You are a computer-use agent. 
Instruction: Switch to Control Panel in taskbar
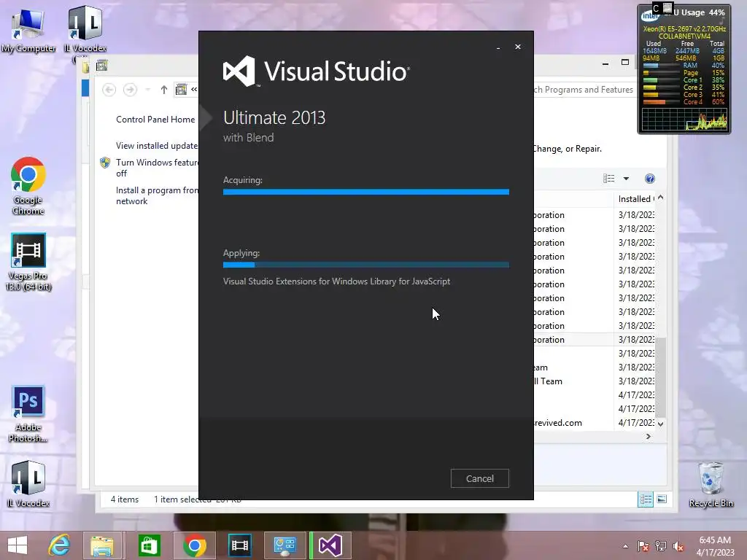pos(285,545)
